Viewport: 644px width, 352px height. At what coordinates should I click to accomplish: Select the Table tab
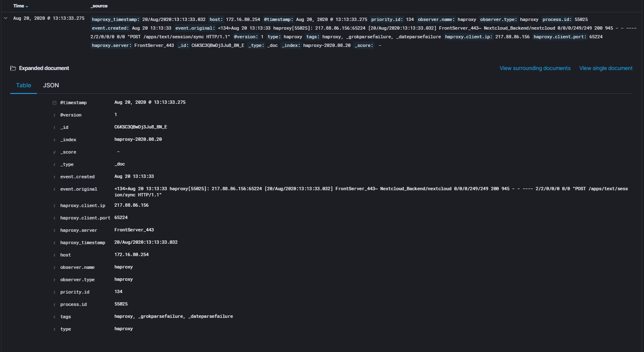click(23, 85)
